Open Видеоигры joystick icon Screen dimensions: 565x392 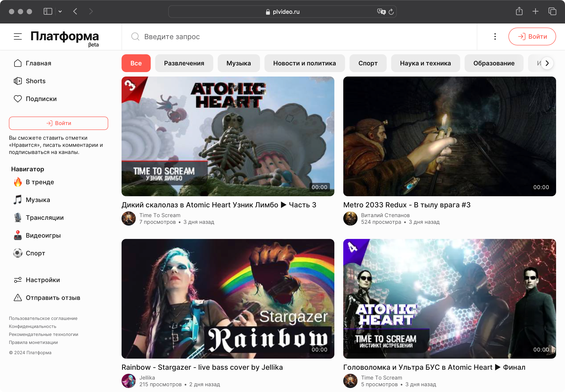point(18,235)
